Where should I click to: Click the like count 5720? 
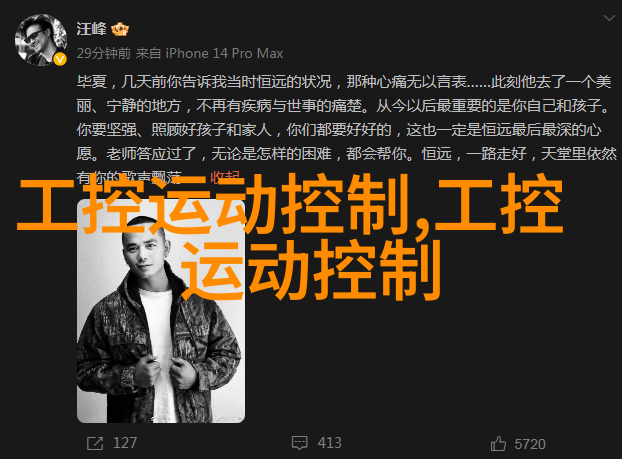530,444
